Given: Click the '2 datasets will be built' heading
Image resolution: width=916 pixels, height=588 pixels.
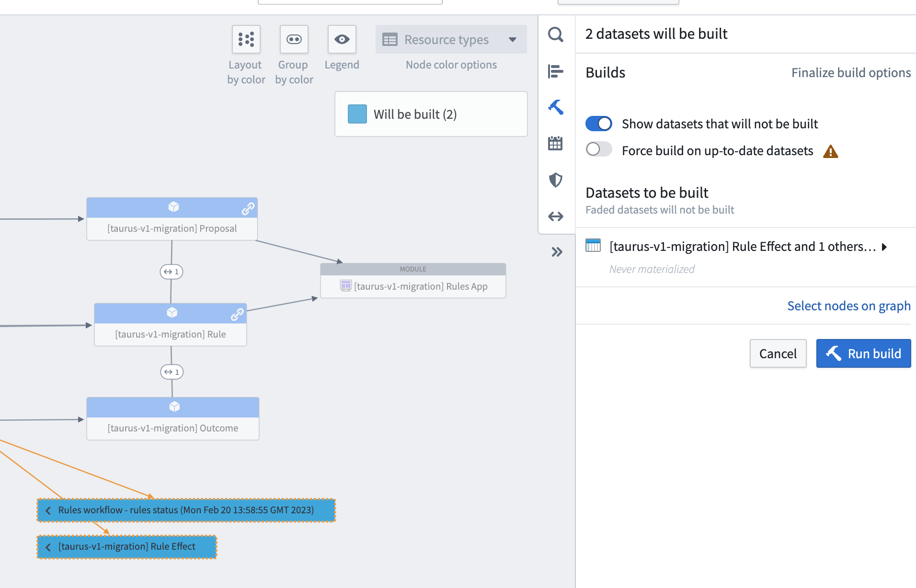Looking at the screenshot, I should (x=656, y=34).
